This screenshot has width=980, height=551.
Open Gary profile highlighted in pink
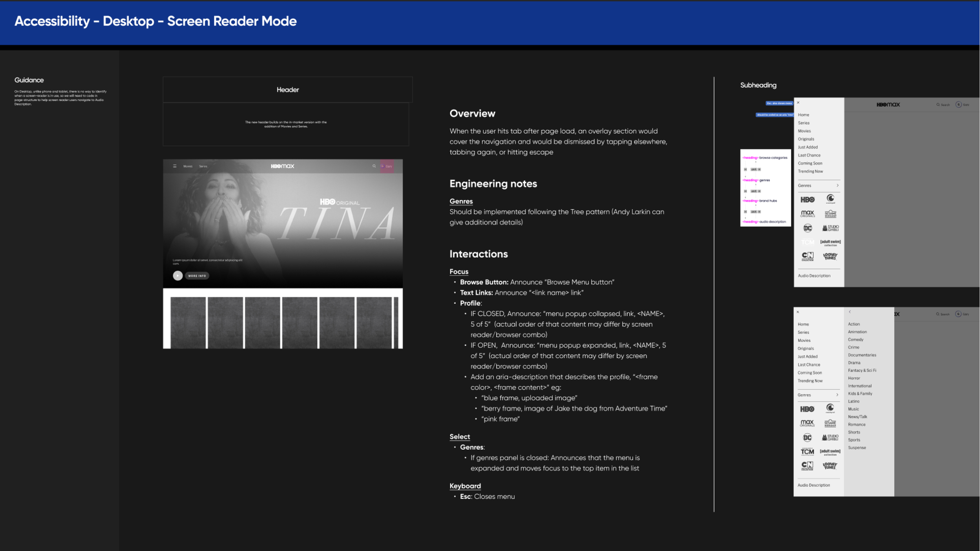pyautogui.click(x=387, y=166)
